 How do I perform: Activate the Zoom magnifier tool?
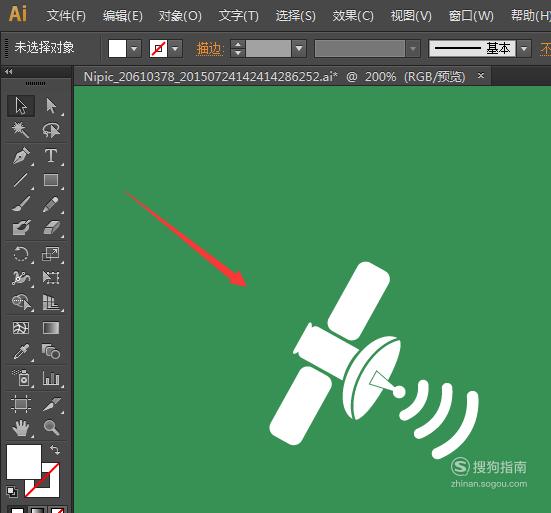[51, 428]
